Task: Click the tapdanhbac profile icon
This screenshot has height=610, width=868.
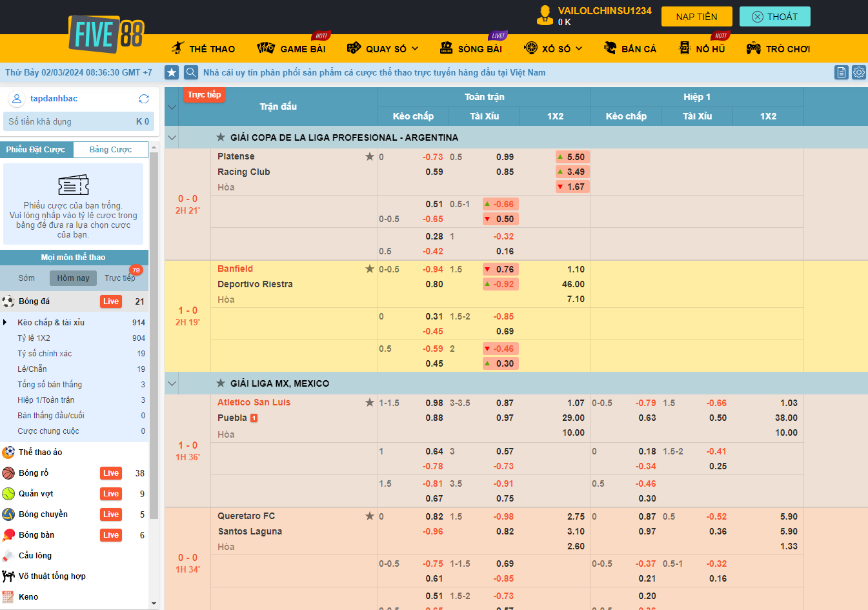Action: [x=17, y=99]
